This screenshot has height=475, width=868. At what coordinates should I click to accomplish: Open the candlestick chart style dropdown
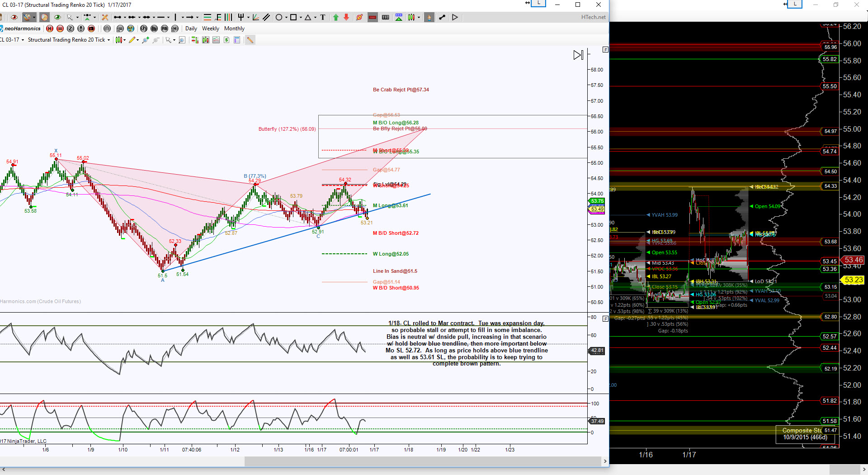coord(120,40)
